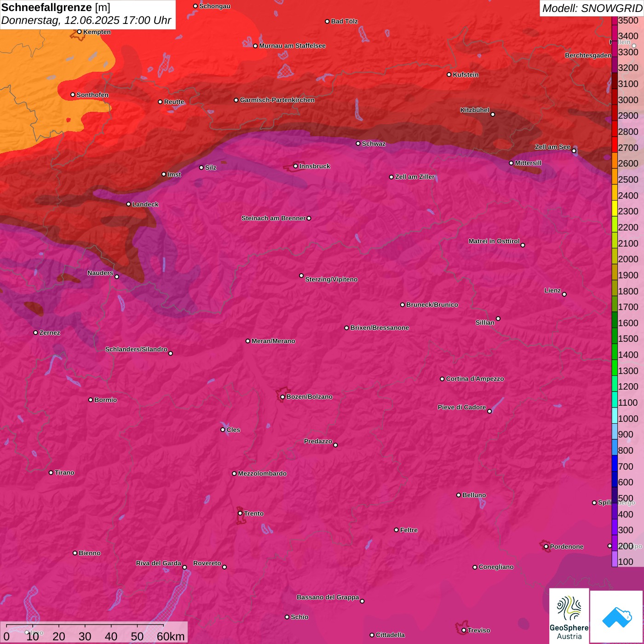
Task: Click the Kufstein location dot
Action: tap(449, 75)
